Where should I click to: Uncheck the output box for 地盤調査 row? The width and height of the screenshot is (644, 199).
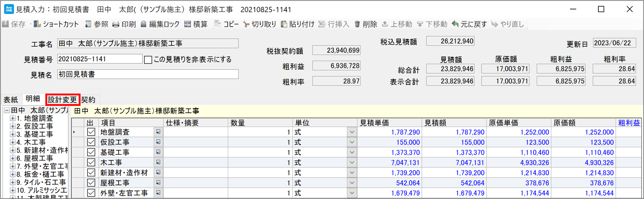coord(91,132)
